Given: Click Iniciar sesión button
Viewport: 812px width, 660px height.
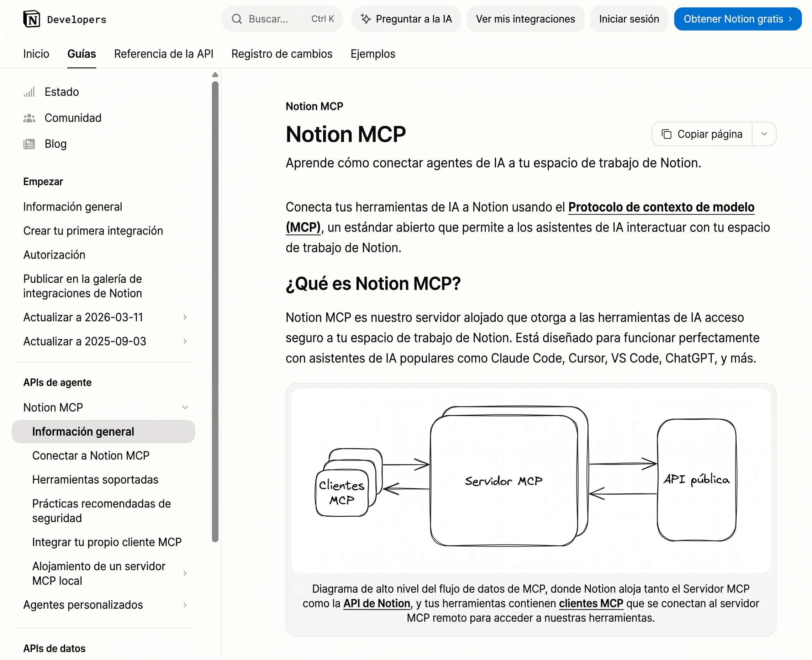Looking at the screenshot, I should (629, 19).
